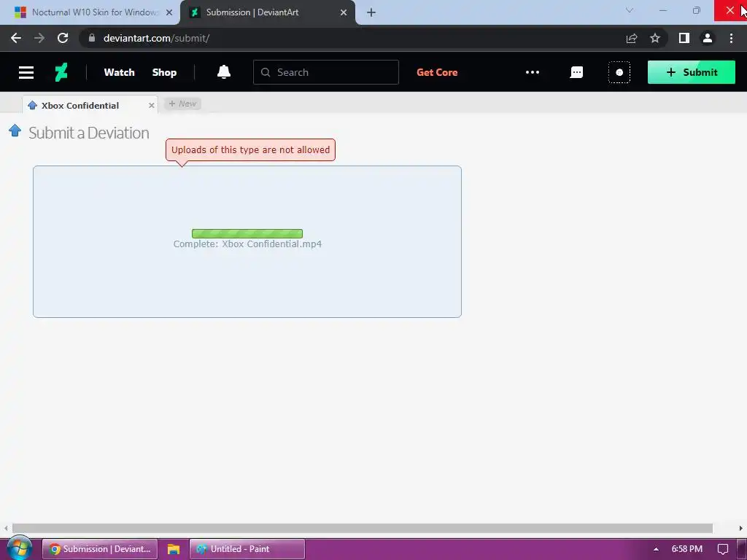Click the horizontal scrollbar thumb
This screenshot has width=747, height=560.
point(362,528)
